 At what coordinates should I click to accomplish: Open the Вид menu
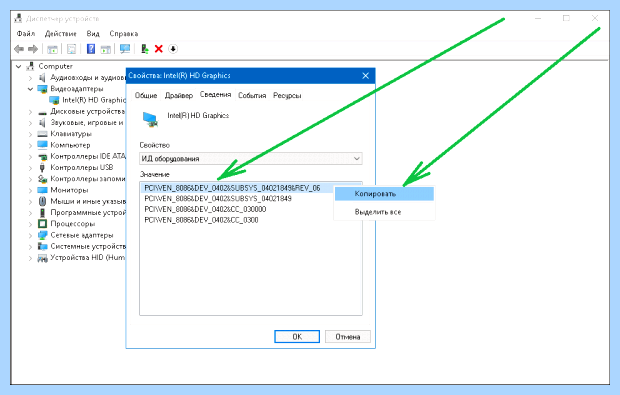[93, 34]
